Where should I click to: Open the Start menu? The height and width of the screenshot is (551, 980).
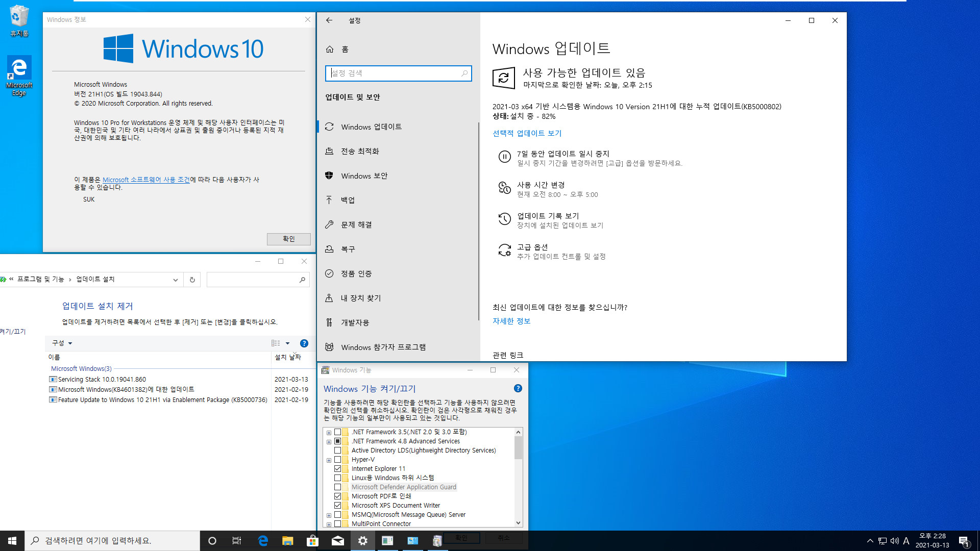[12, 541]
